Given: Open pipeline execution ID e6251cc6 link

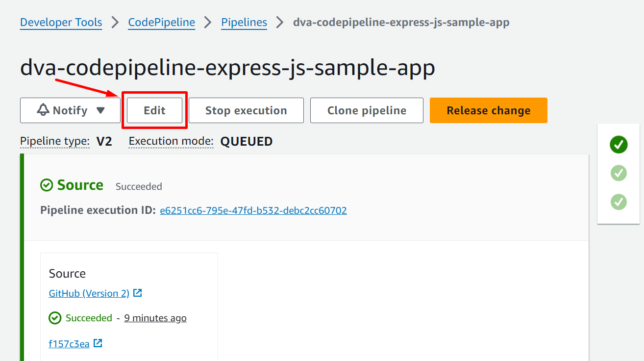Looking at the screenshot, I should [x=253, y=210].
